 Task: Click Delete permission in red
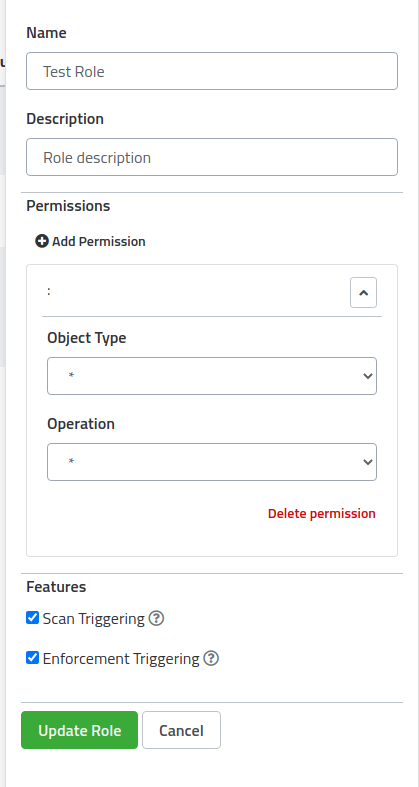point(322,513)
